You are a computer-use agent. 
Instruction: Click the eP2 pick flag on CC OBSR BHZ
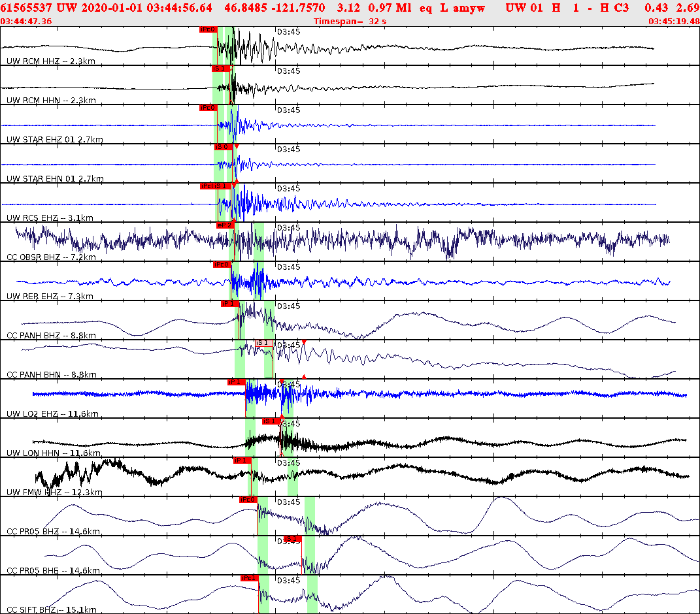224,225
